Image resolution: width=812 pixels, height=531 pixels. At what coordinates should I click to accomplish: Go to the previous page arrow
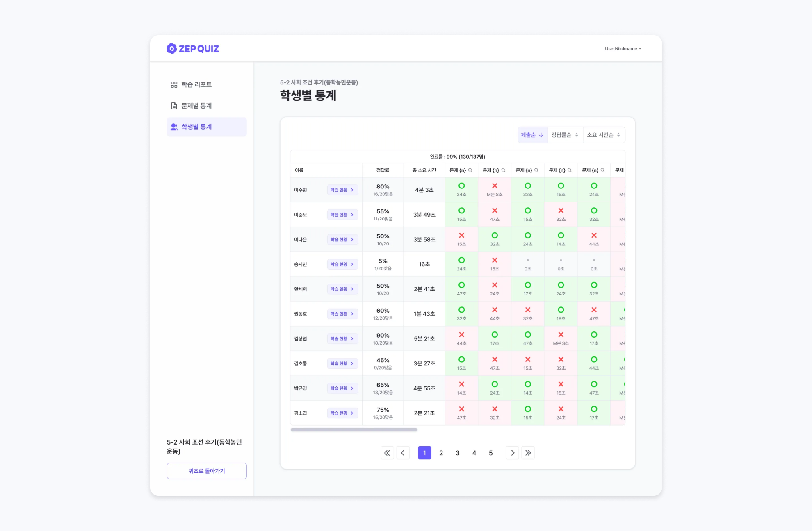coord(403,453)
